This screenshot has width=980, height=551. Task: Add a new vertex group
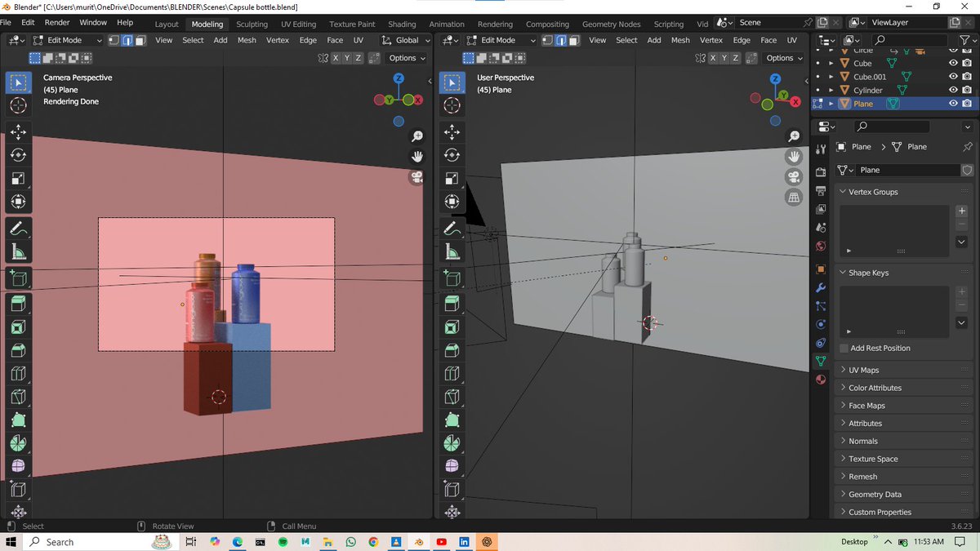pos(962,211)
